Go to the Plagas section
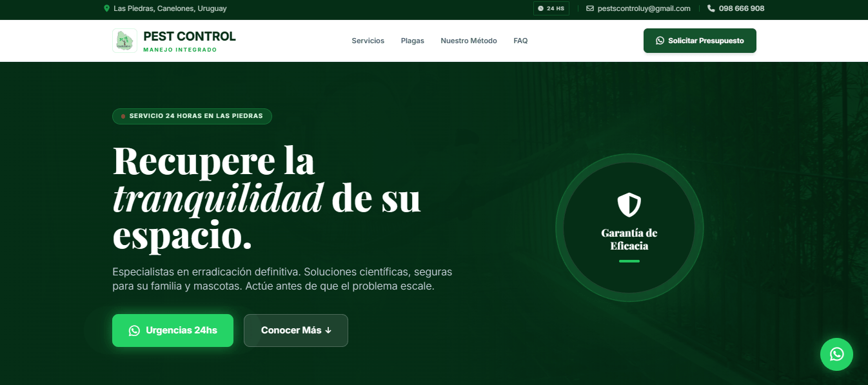Screen dimensions: 868x385 (413, 41)
